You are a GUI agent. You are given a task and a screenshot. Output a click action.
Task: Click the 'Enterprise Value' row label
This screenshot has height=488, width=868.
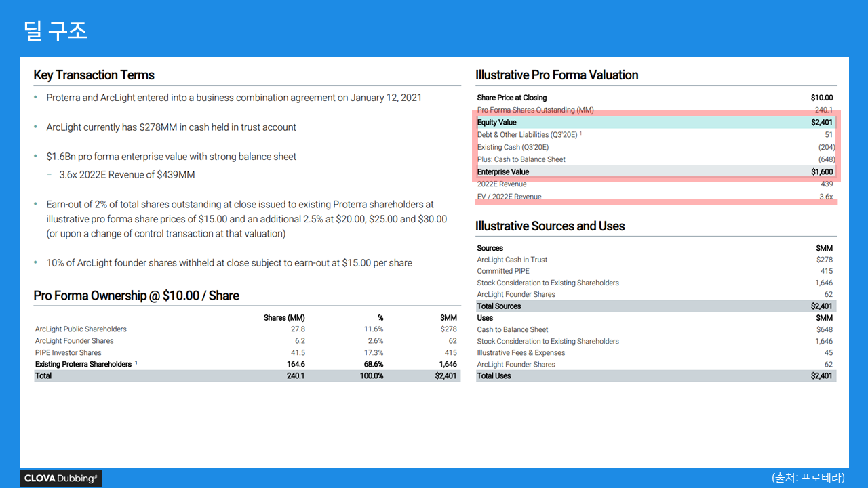coord(502,172)
